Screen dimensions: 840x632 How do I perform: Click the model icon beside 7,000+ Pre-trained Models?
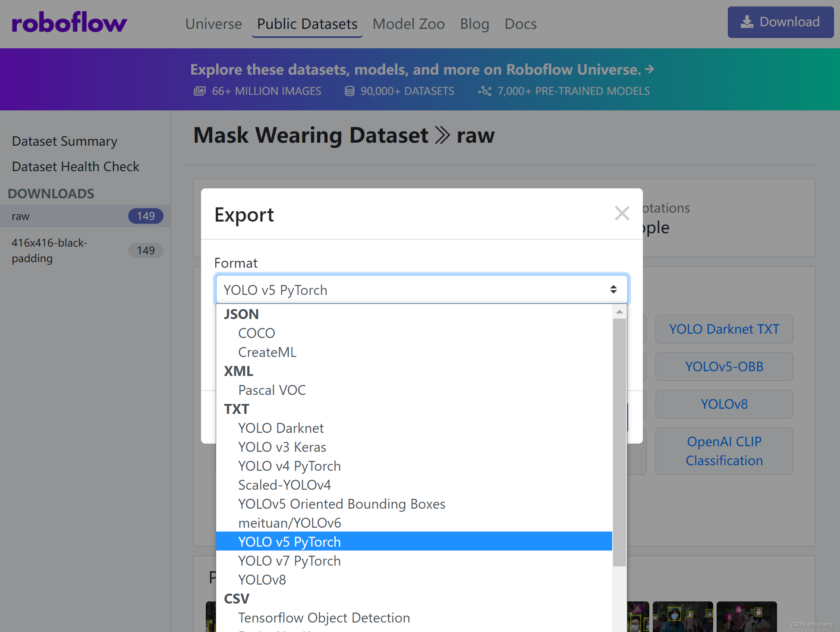tap(484, 91)
